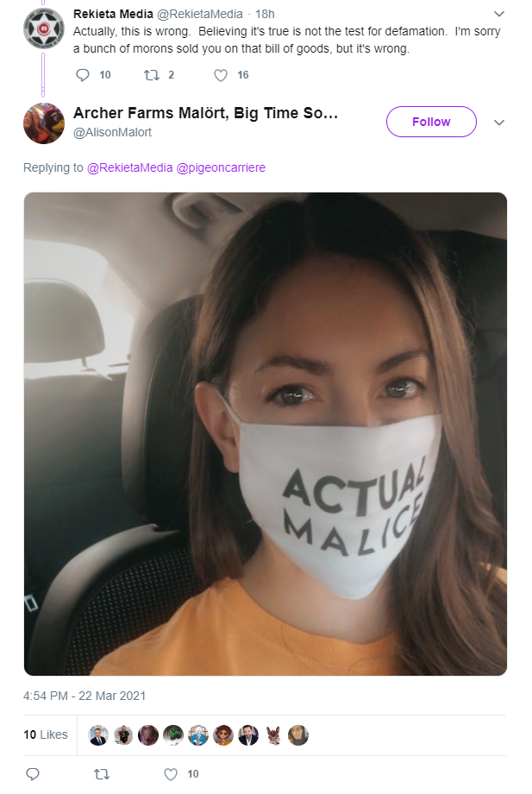Image resolution: width=532 pixels, height=794 pixels.
Task: Open Rekieta Media profile avatar
Action: (x=44, y=28)
